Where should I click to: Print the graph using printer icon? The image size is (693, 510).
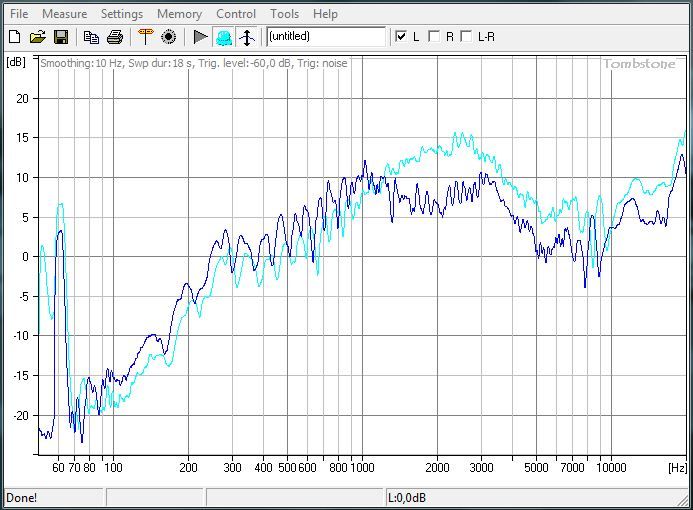[x=115, y=37]
